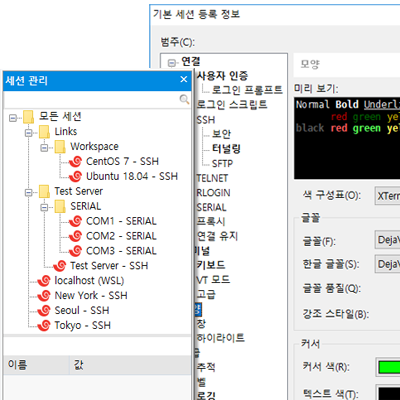400x400 pixels.
Task: Select 연결 유지 in category tree
Action: (x=217, y=236)
